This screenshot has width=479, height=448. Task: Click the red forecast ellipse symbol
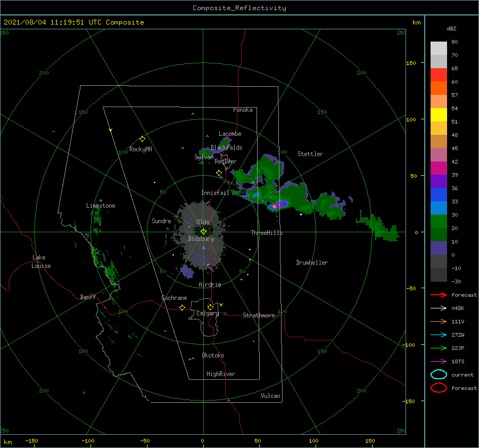click(x=439, y=388)
